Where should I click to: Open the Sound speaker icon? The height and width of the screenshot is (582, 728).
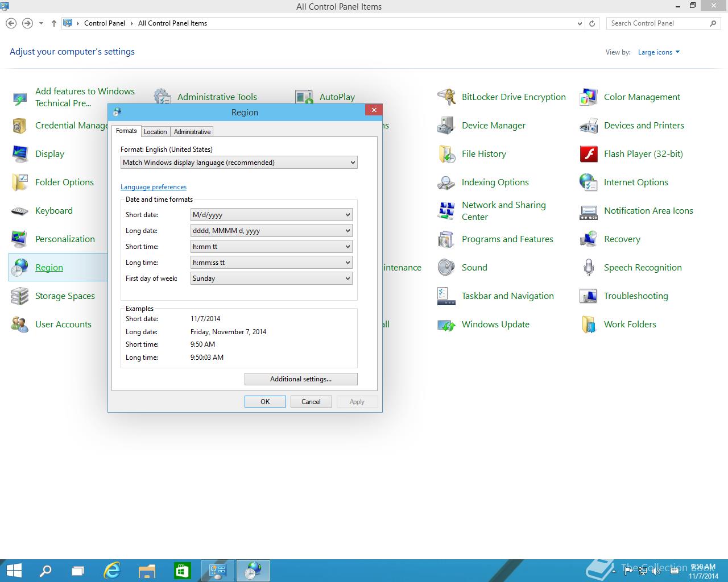[446, 268]
